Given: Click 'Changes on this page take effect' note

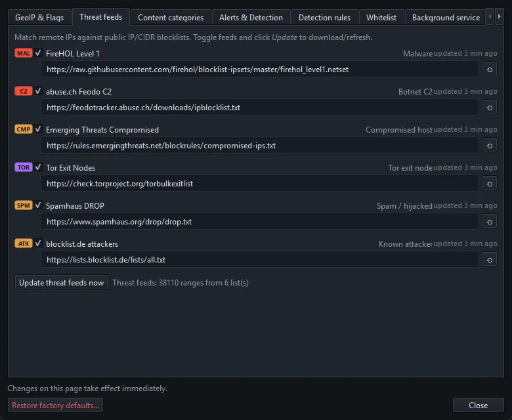Looking at the screenshot, I should (x=87, y=388).
